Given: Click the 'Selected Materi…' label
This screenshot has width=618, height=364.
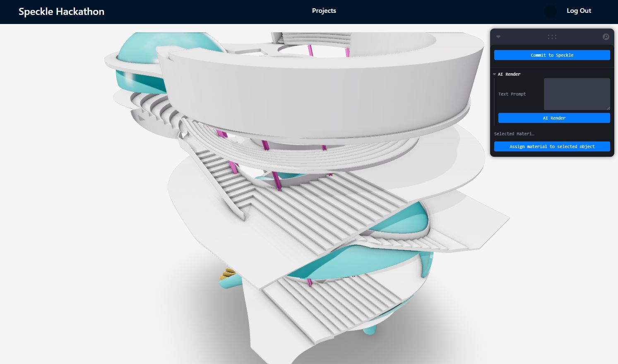Looking at the screenshot, I should pos(514,134).
